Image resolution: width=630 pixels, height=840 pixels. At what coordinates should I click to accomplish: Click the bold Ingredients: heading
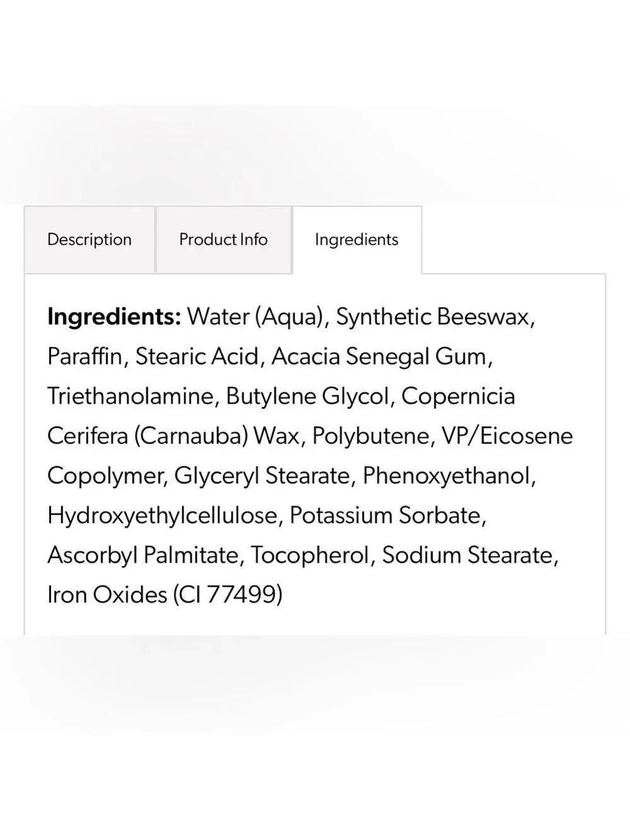114,317
